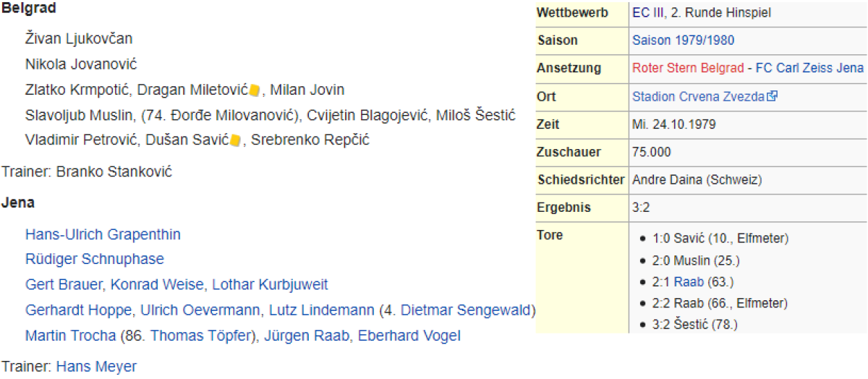Open the FC Carl Zeiss Jena link
Image resolution: width=868 pixels, height=379 pixels.
pyautogui.click(x=809, y=68)
